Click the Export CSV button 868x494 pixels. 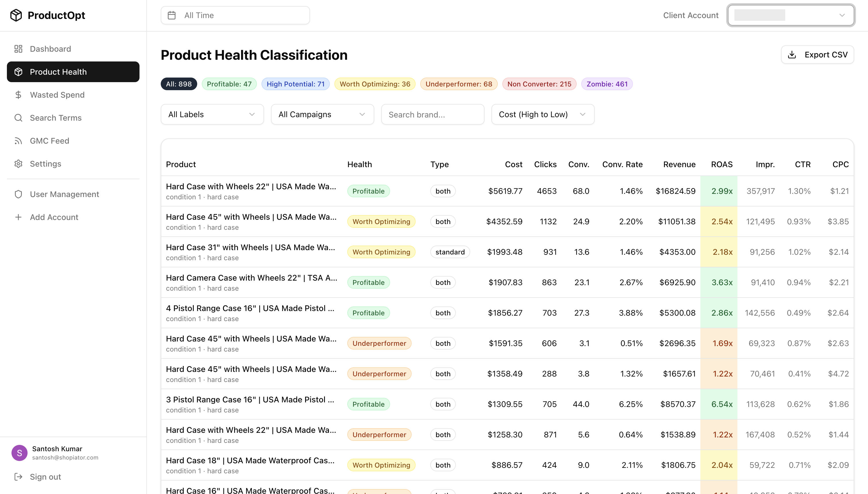coord(817,54)
